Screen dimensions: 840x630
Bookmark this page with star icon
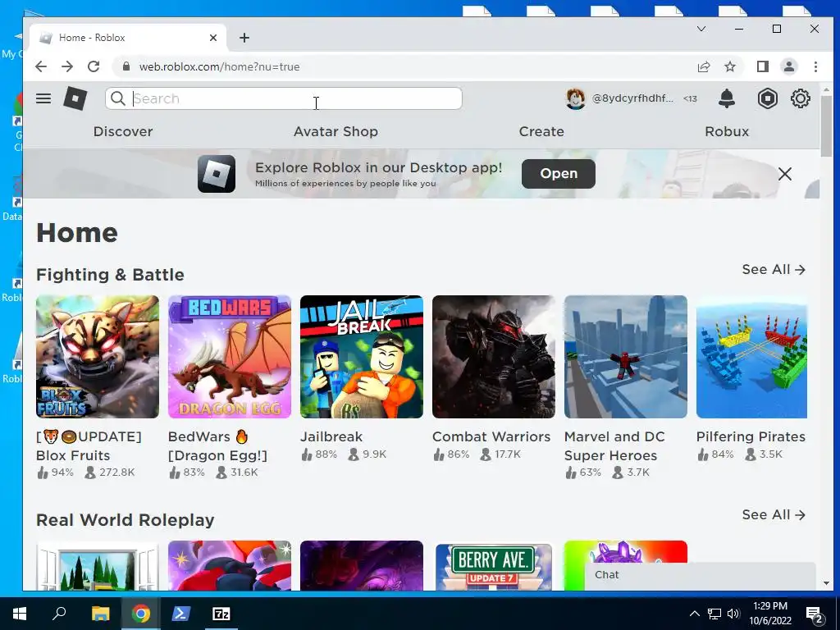729,66
